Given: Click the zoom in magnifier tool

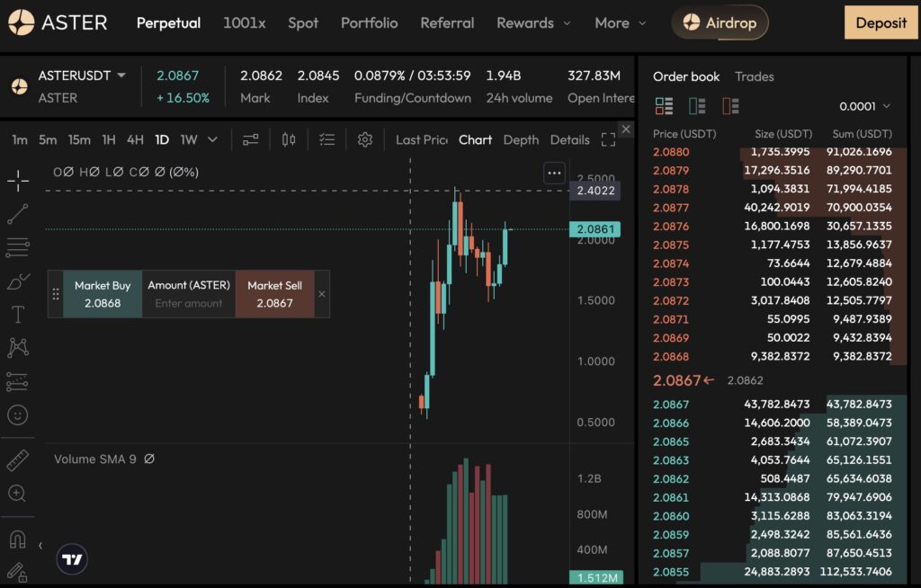Looking at the screenshot, I should click(17, 493).
